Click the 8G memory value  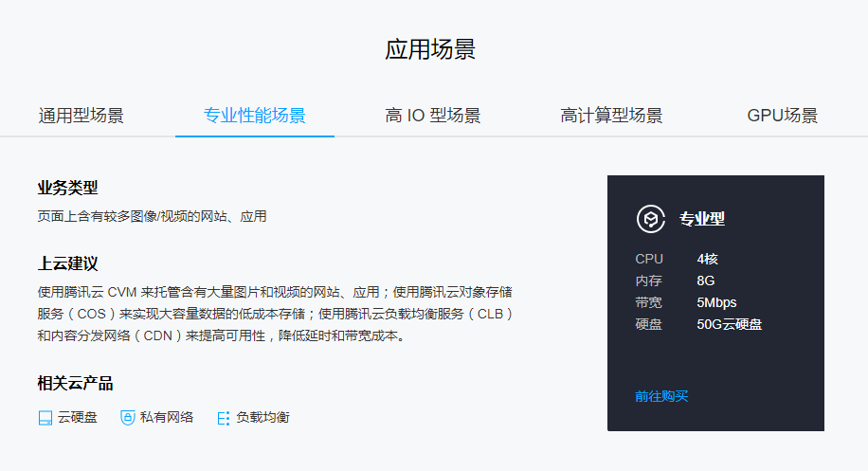(x=706, y=281)
